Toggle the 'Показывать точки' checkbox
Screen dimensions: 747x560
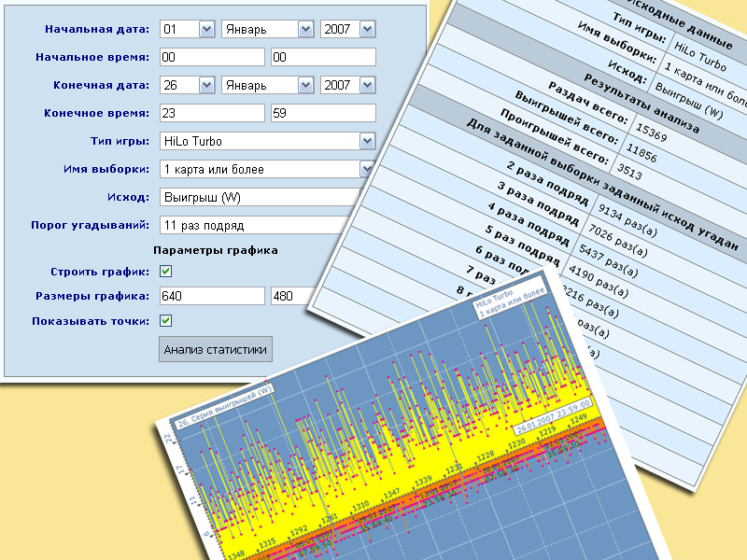(166, 320)
